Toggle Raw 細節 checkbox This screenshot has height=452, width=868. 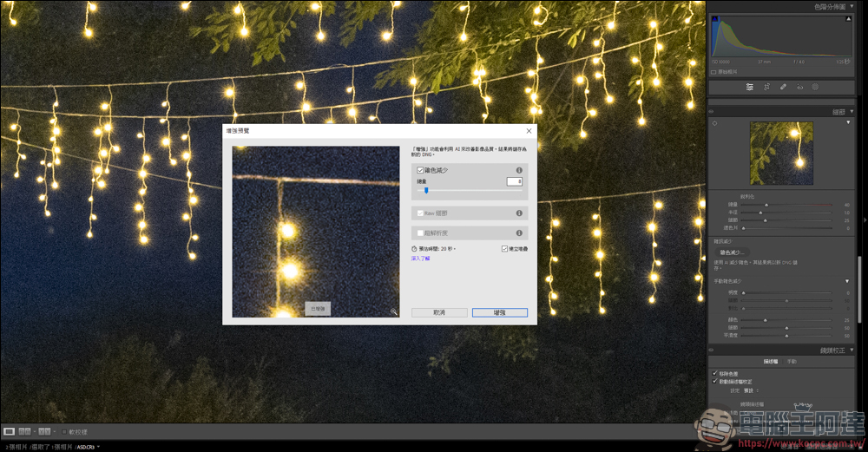420,213
